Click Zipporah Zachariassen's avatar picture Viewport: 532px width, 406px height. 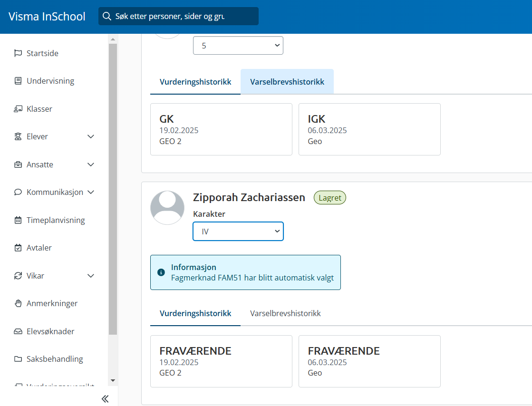[x=167, y=208]
